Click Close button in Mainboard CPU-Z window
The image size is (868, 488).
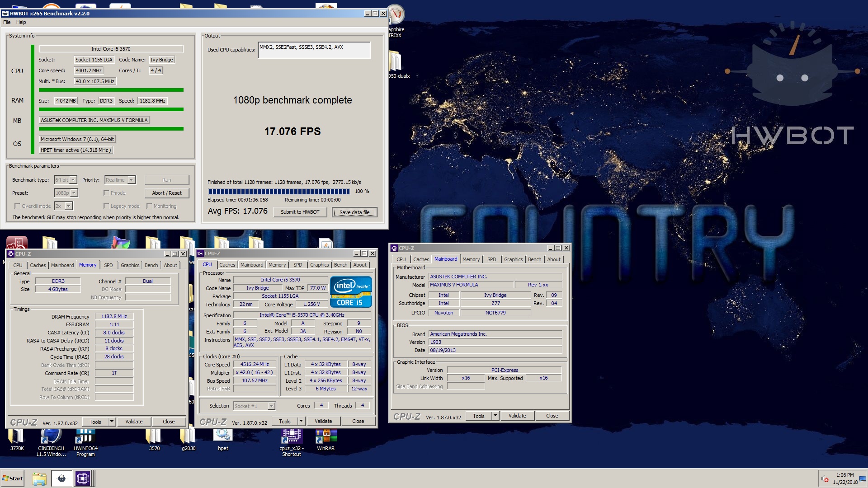[552, 416]
